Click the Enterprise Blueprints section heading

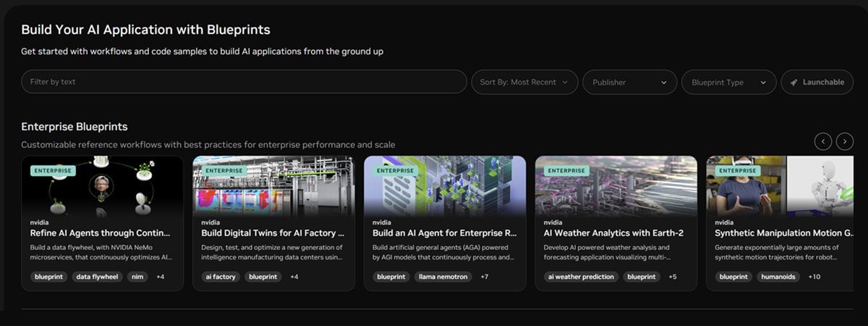point(75,127)
